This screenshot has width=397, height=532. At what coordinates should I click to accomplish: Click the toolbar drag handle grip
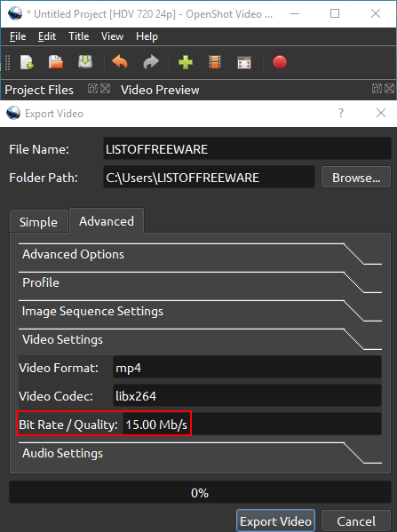[x=7, y=62]
